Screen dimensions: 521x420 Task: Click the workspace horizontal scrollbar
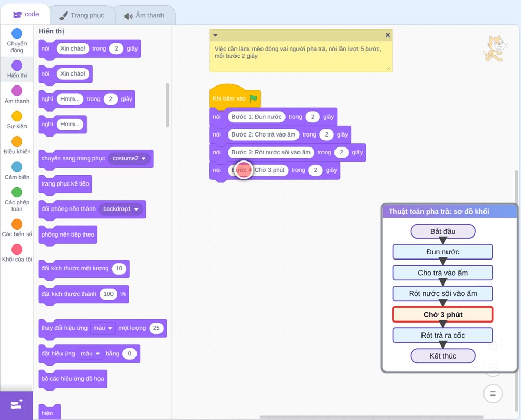[371, 417]
